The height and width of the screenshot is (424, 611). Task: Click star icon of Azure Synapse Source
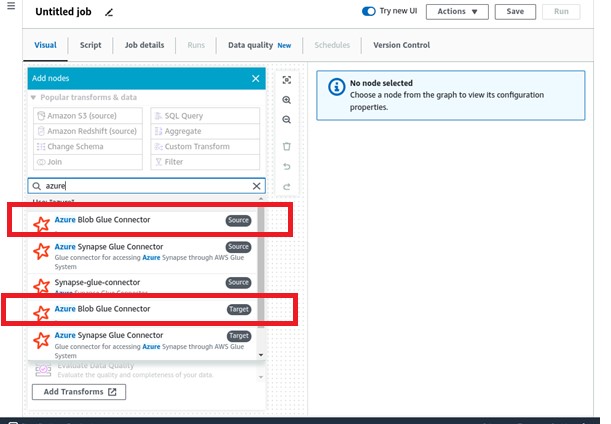41,251
